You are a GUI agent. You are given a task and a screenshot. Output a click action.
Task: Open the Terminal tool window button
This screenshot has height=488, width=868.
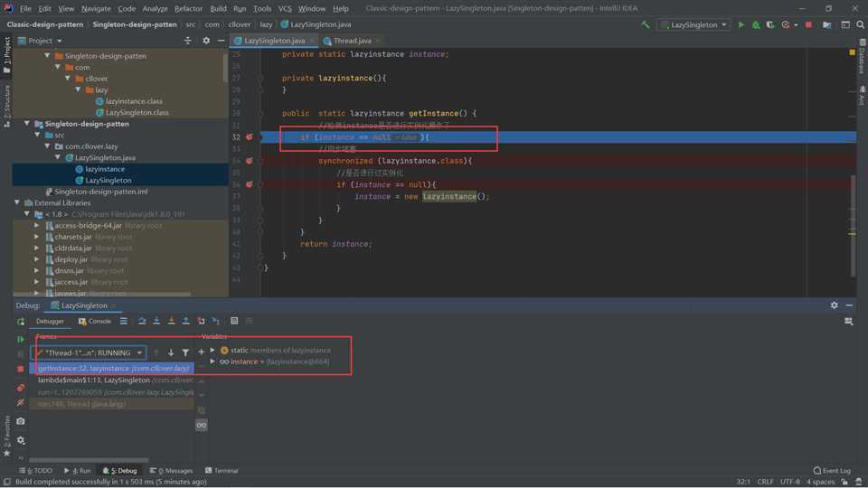[222, 470]
